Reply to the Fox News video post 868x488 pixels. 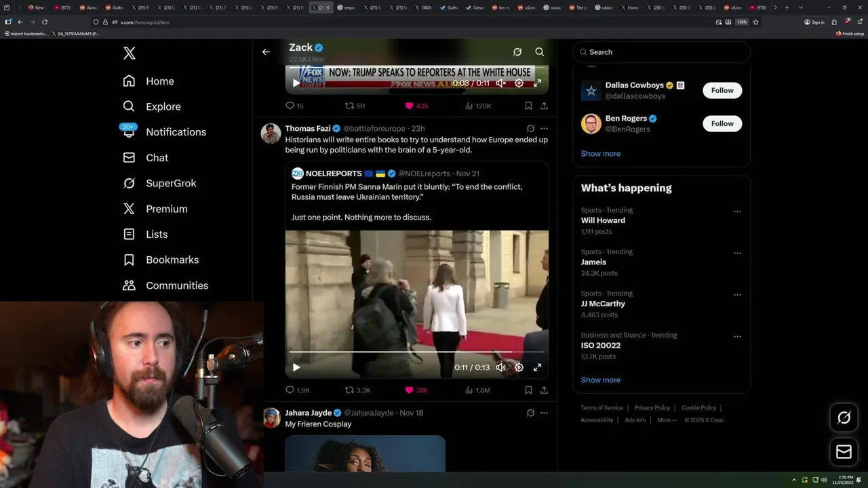coord(294,106)
